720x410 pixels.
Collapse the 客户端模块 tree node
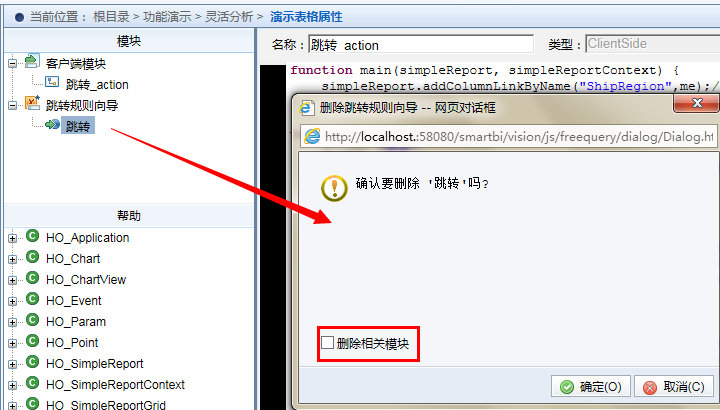pyautogui.click(x=12, y=64)
